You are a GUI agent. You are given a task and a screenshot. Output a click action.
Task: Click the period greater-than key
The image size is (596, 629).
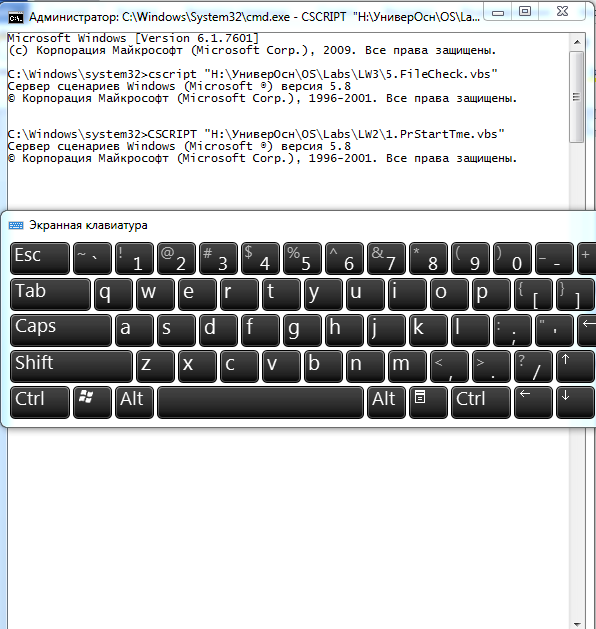(x=491, y=366)
